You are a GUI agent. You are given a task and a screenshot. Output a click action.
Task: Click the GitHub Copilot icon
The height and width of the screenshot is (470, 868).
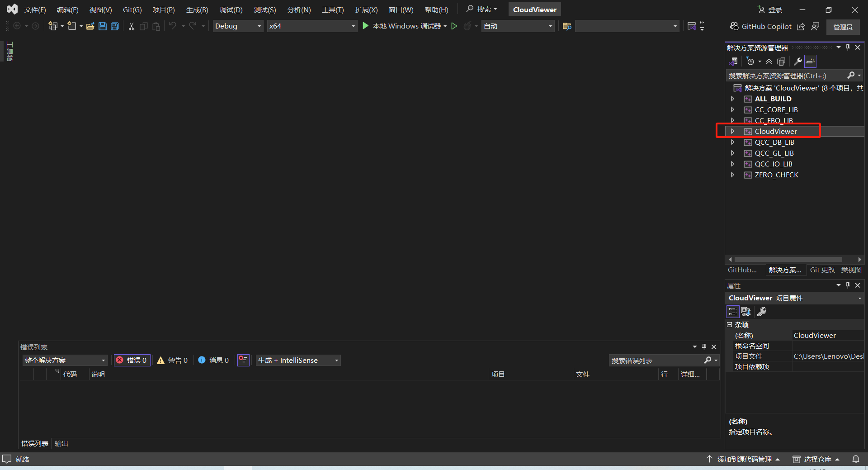pyautogui.click(x=734, y=26)
